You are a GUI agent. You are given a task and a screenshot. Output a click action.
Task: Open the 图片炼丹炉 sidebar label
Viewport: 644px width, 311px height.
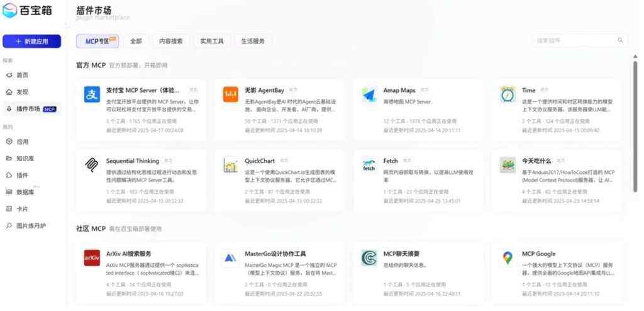click(31, 226)
